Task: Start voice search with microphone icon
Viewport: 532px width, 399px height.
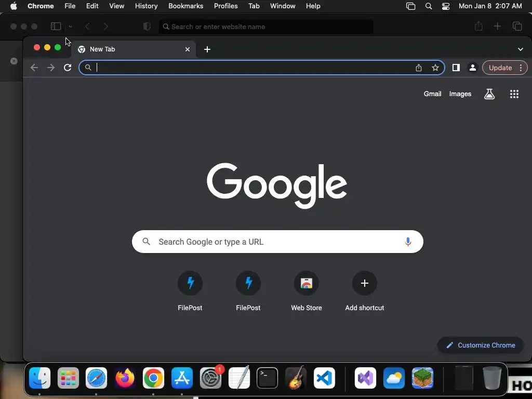Action: point(408,242)
